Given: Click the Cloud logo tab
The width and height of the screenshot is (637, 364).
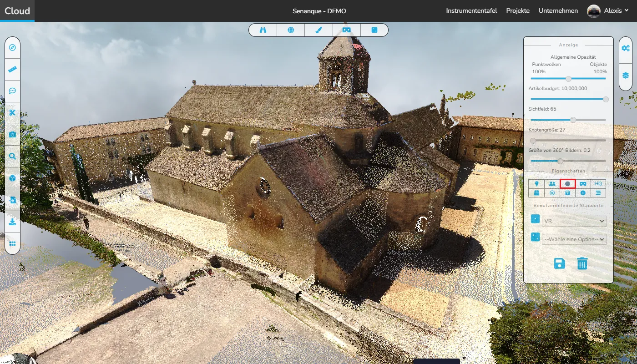Looking at the screenshot, I should point(17,11).
